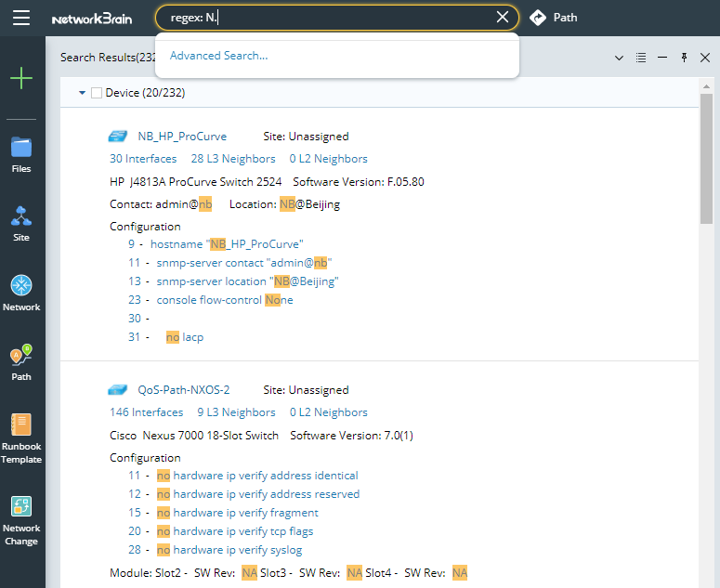
Task: Open Advanced Search link
Action: click(218, 56)
